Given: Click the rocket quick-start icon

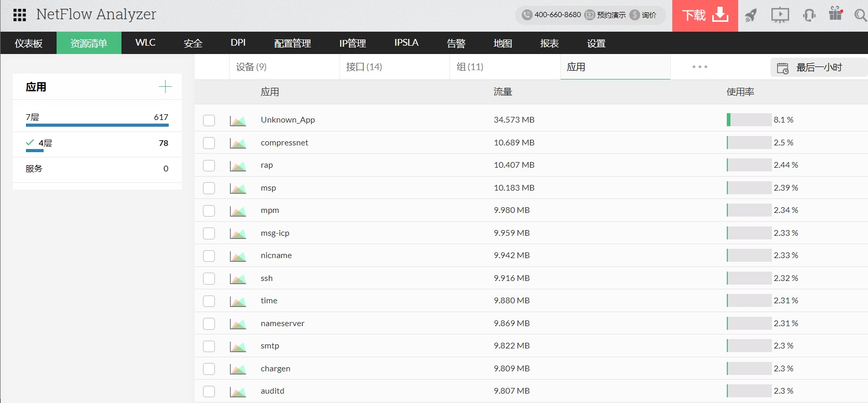Looking at the screenshot, I should (751, 15).
